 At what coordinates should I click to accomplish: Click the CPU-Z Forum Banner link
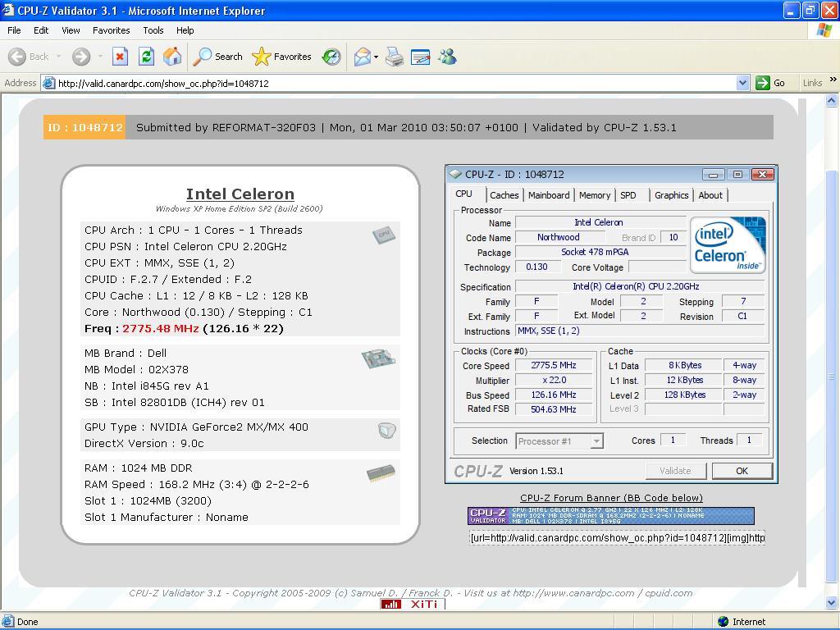[x=611, y=498]
